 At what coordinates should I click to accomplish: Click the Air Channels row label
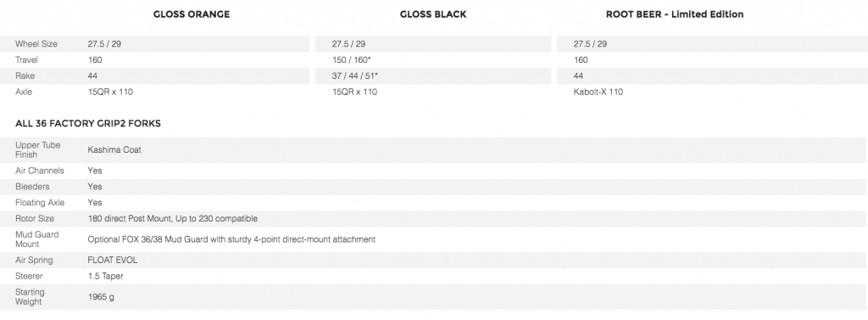tap(39, 171)
